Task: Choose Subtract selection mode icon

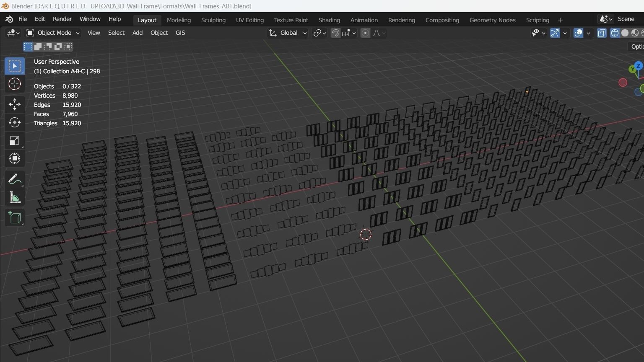Action: click(x=48, y=47)
